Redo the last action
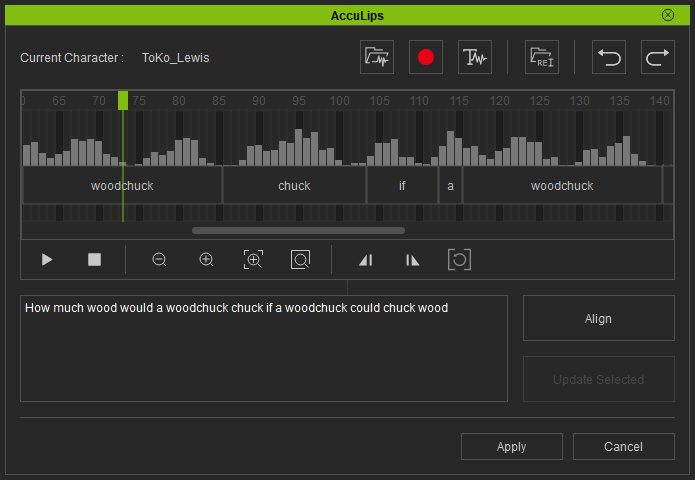 pyautogui.click(x=657, y=58)
